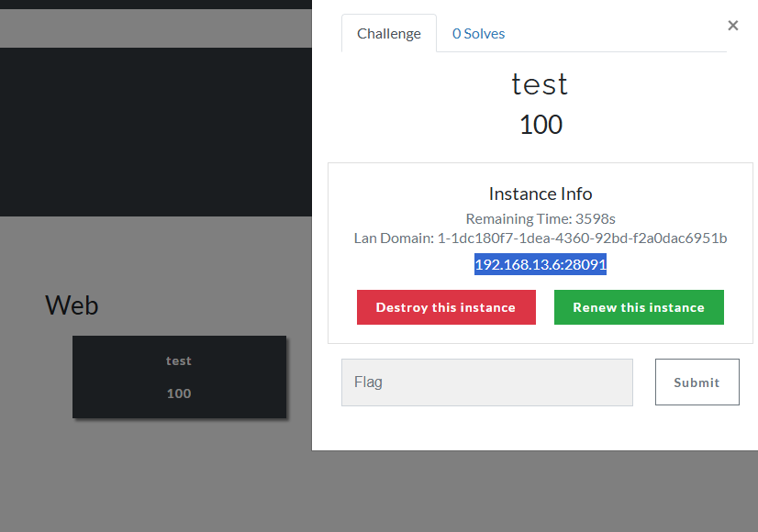Click the top dark navigation bar
The image size is (758, 532).
point(156,4)
